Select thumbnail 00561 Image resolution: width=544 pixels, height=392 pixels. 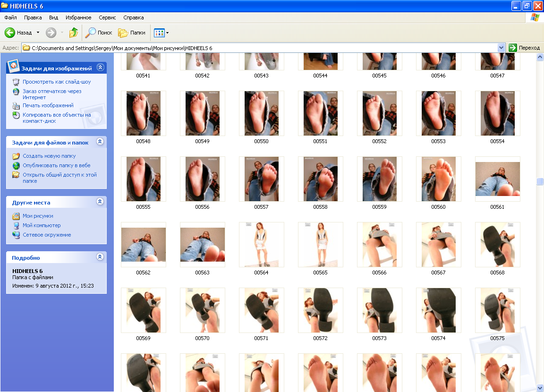(498, 179)
